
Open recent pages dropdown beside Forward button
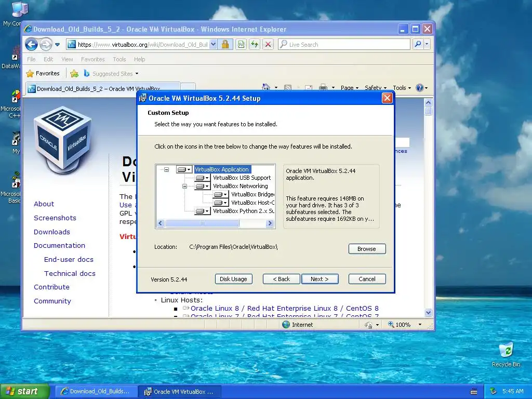[x=57, y=45]
